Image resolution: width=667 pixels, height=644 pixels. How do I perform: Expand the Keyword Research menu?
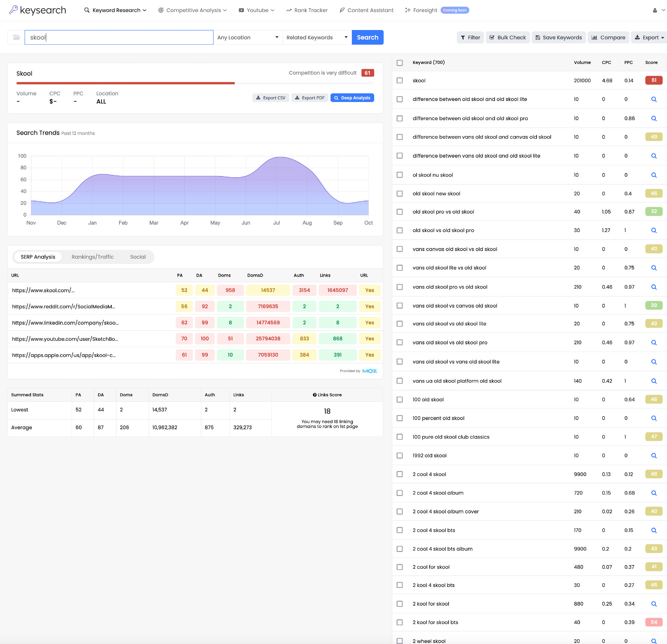click(115, 10)
